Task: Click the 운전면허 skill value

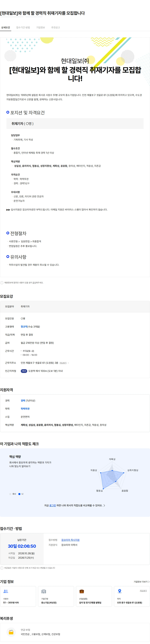Action: pyautogui.click(x=25, y=417)
